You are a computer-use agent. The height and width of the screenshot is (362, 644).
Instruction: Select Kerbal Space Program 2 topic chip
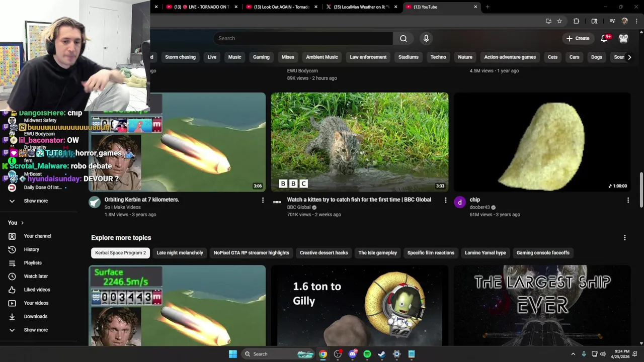point(120,253)
